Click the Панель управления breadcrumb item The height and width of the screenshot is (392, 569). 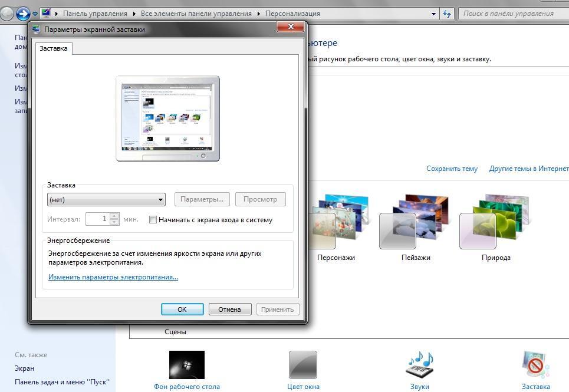(95, 14)
